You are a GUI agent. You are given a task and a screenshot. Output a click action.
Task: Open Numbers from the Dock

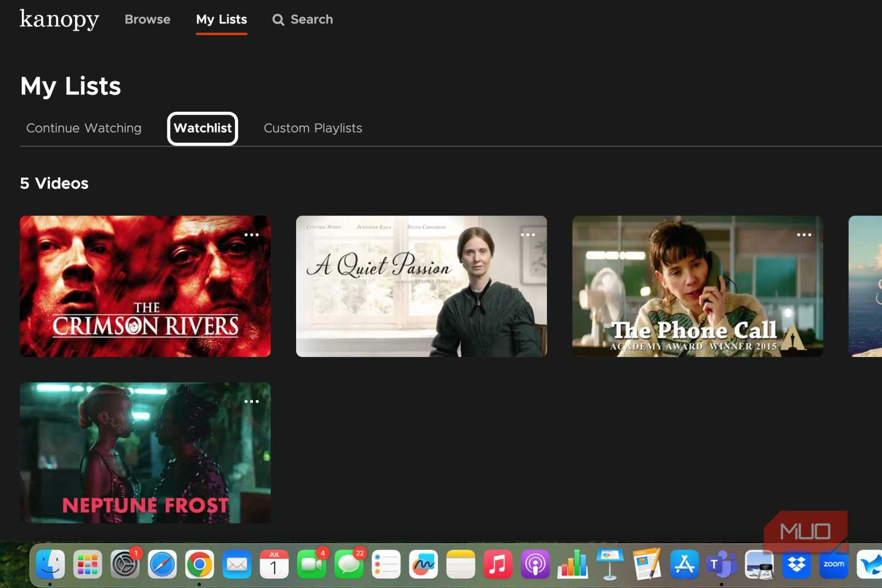pyautogui.click(x=572, y=564)
